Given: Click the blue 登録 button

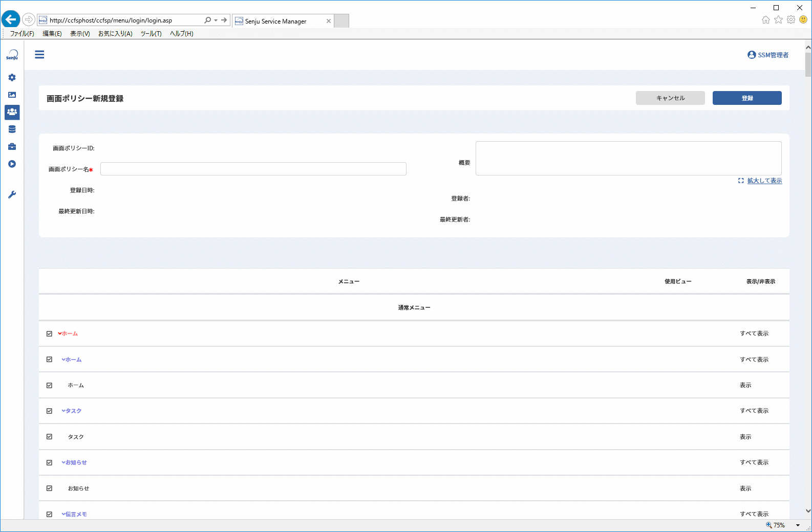Looking at the screenshot, I should (747, 98).
